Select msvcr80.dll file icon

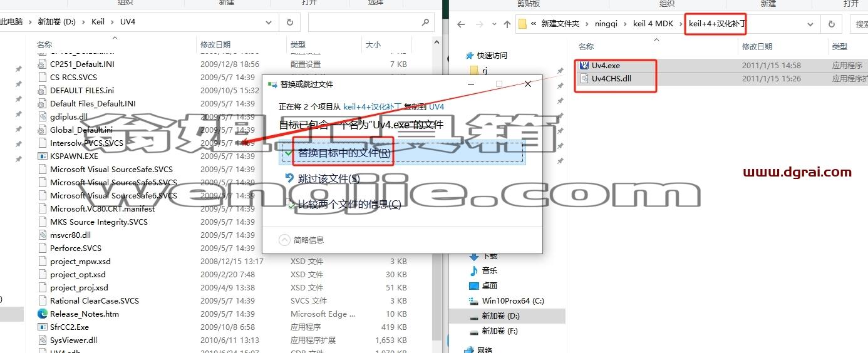pyautogui.click(x=42, y=235)
